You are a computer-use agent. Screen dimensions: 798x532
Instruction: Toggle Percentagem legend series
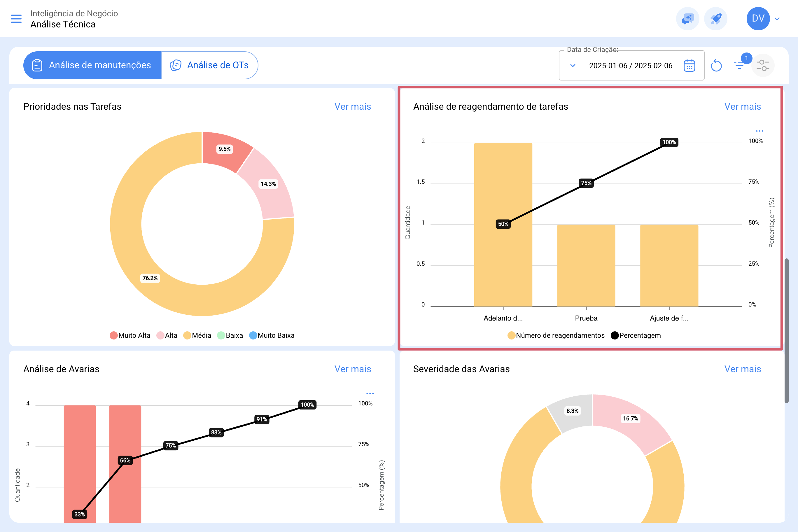click(636, 335)
